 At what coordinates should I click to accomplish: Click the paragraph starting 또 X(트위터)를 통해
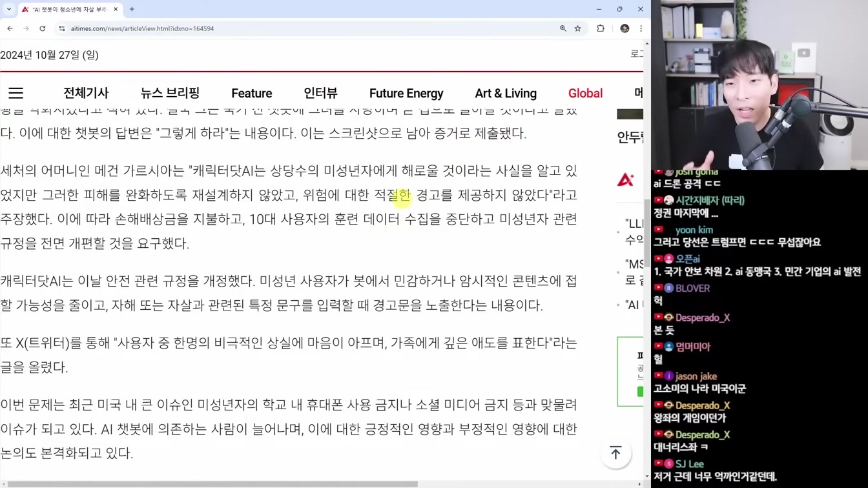point(289,355)
